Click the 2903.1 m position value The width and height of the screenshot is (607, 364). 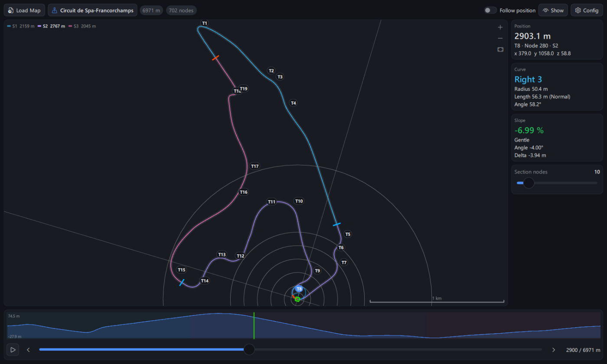pyautogui.click(x=532, y=36)
